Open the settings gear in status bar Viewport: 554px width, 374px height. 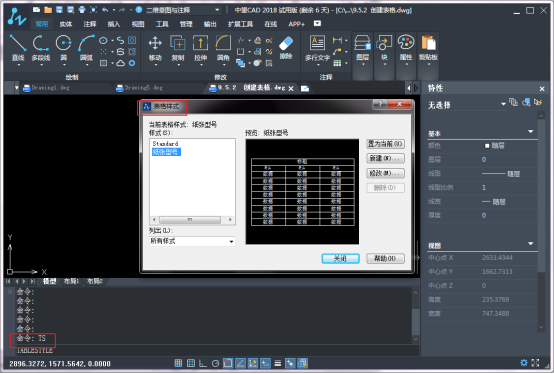[x=524, y=363]
